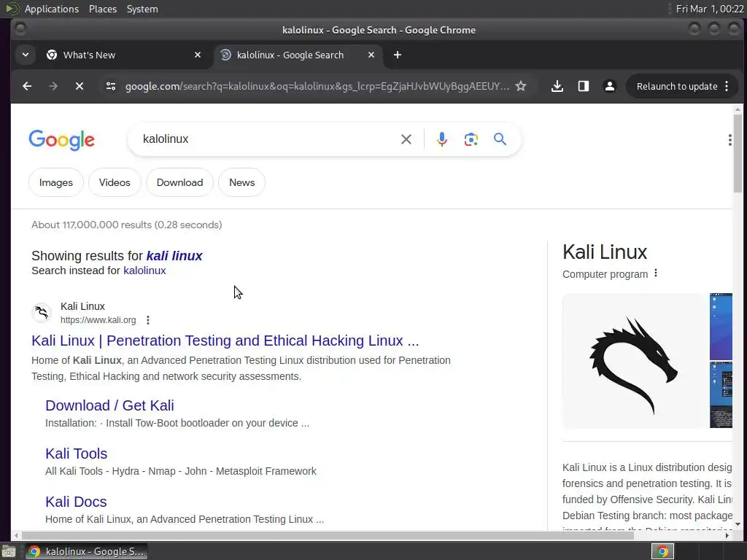Click the kali linux corrected query link

(x=174, y=256)
